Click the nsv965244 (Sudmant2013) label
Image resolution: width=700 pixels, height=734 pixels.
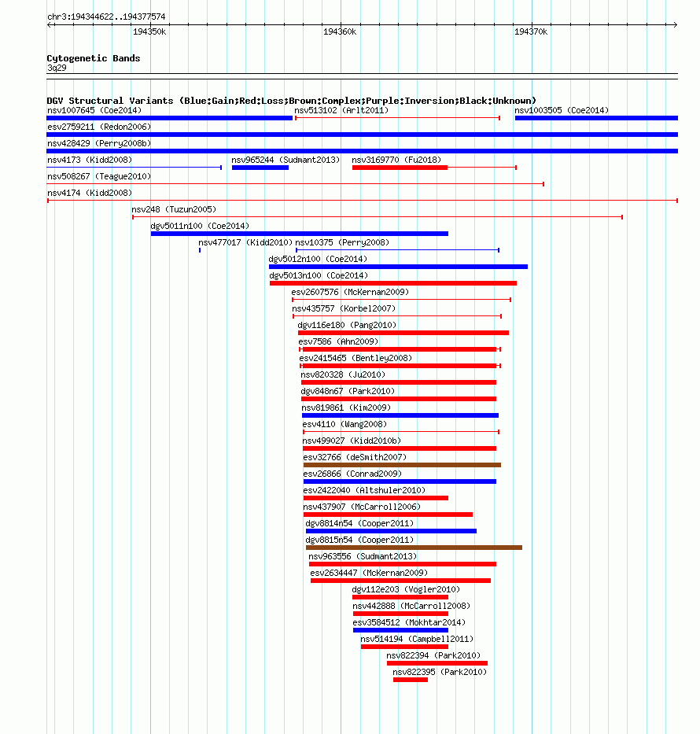pyautogui.click(x=286, y=160)
